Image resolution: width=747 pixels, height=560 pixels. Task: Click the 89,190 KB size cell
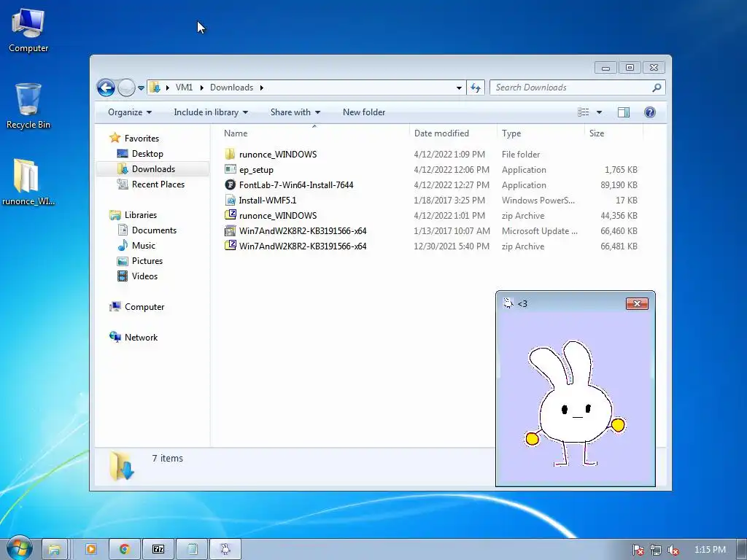(619, 185)
